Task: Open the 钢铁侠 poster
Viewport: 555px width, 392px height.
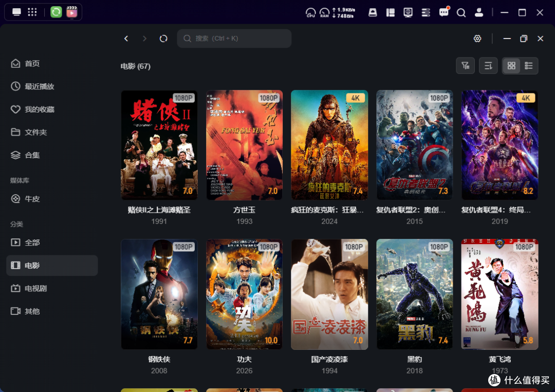Action: click(x=159, y=294)
